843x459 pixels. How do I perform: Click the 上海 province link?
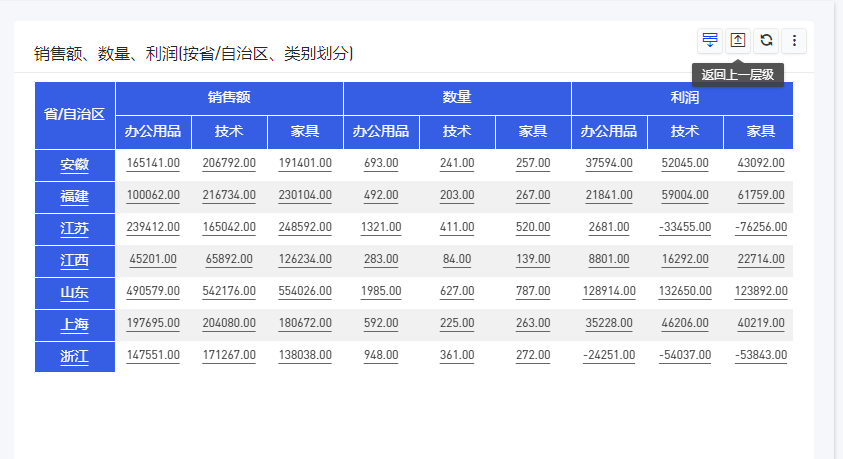[x=75, y=324]
